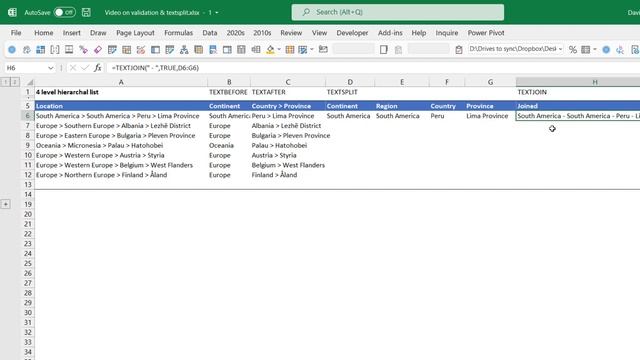Click the square brackets toolbar icon
Viewport: 640px width, 360px height.
(55, 50)
